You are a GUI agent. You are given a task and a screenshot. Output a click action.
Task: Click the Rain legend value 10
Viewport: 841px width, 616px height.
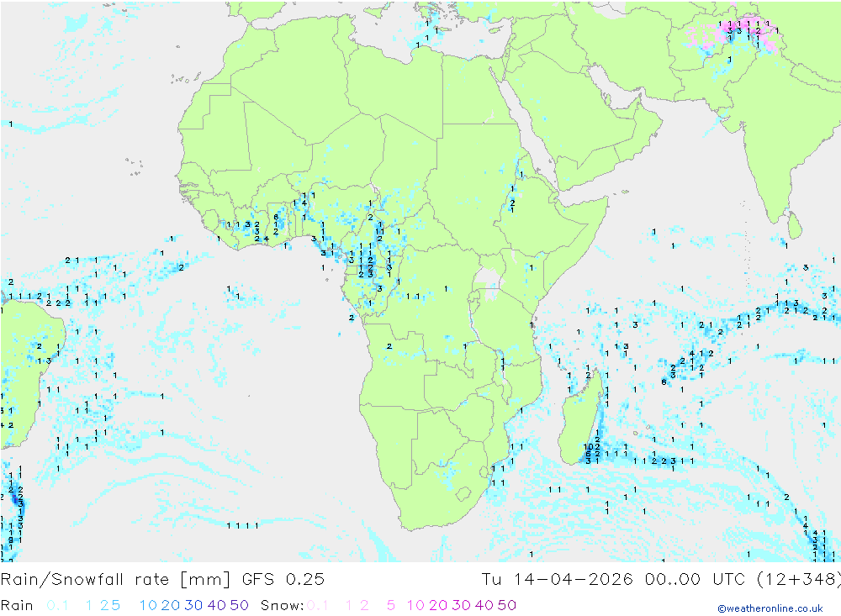[148, 605]
